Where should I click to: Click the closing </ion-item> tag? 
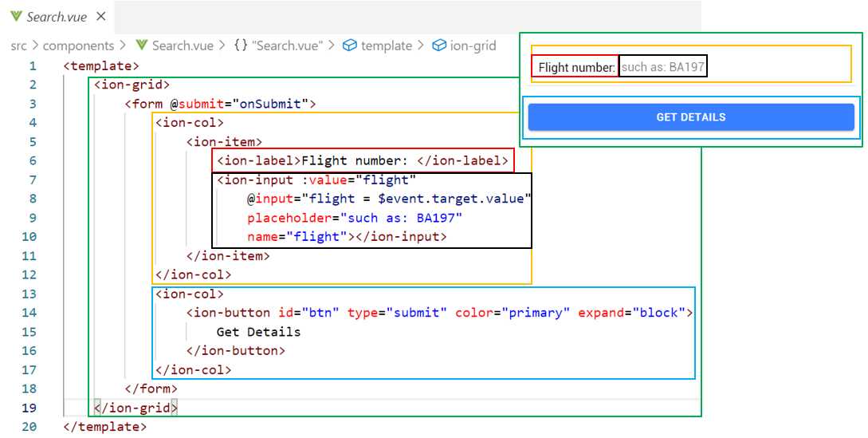[x=228, y=256]
